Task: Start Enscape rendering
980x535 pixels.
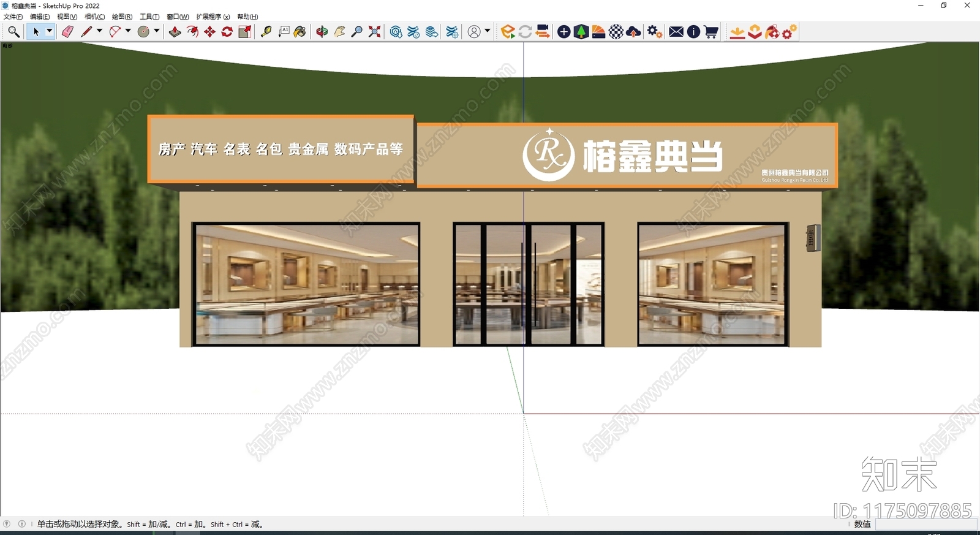Action: (x=508, y=32)
